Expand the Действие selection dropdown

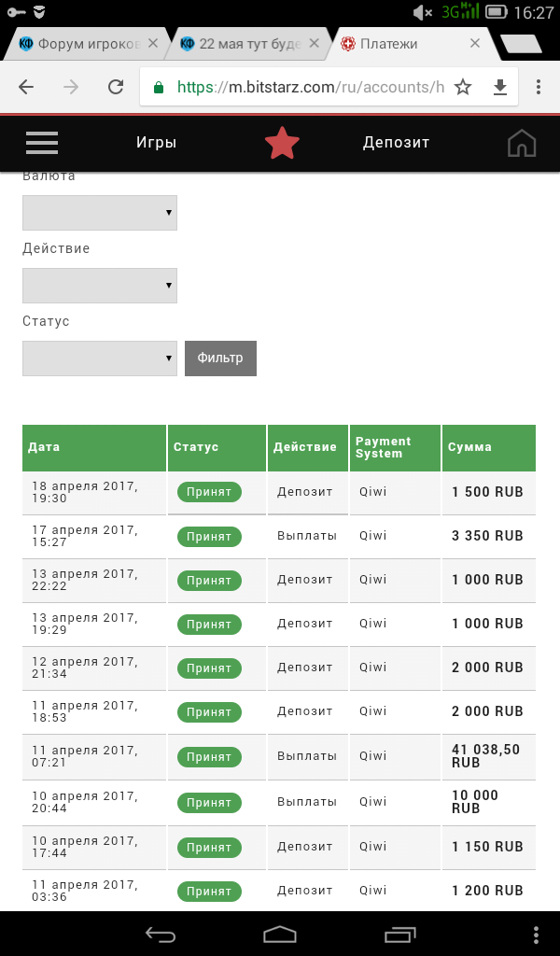99,285
